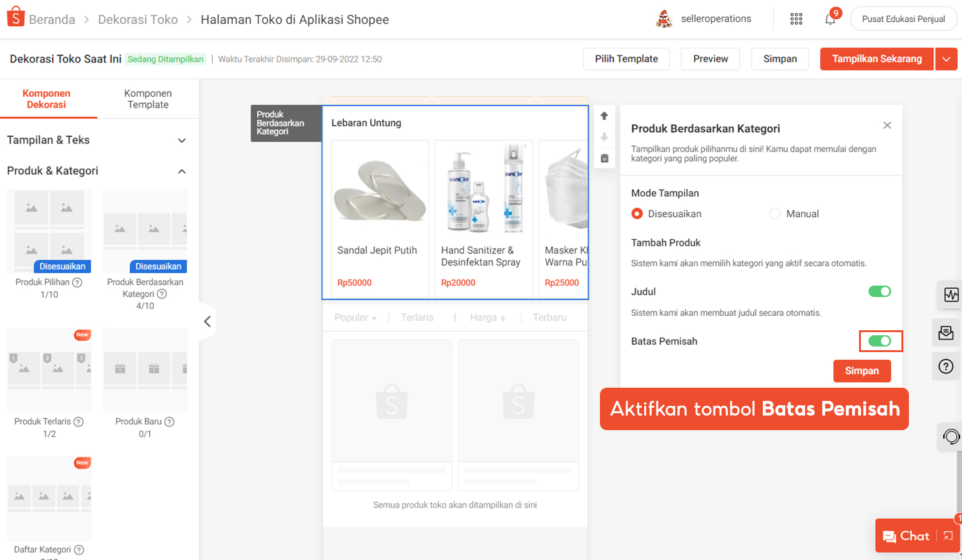Collapse the Produk & Kategori section

[x=182, y=171]
